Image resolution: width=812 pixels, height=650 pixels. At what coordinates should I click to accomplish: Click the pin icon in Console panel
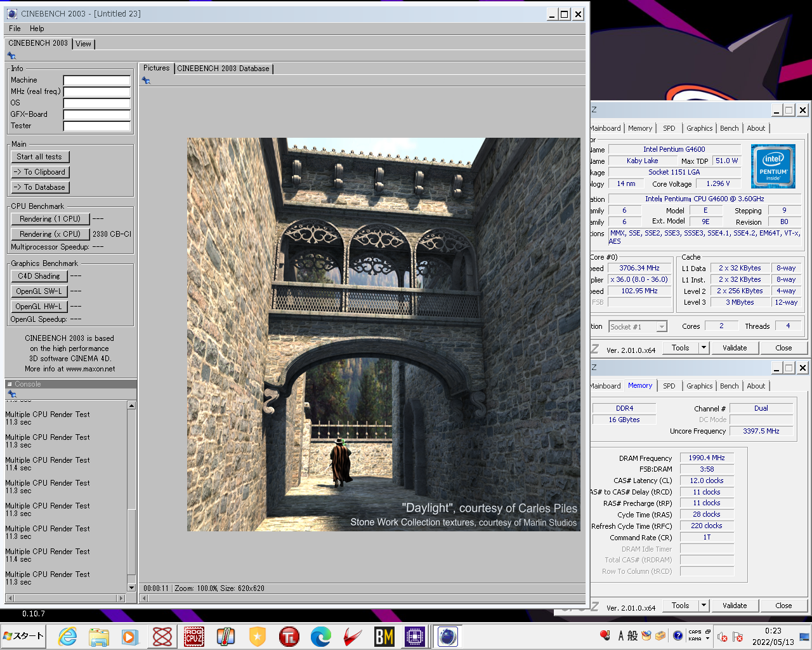11,394
